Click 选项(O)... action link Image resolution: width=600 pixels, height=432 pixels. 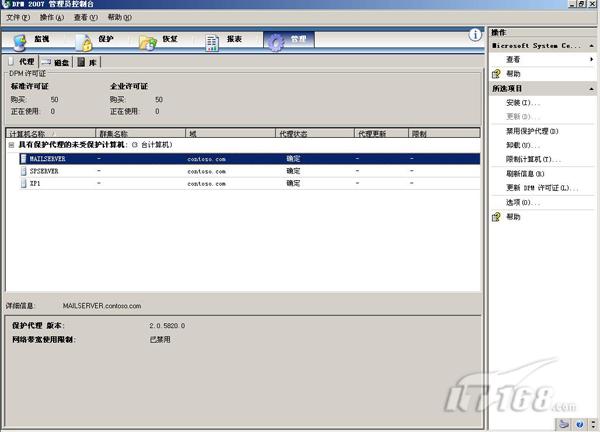click(523, 202)
